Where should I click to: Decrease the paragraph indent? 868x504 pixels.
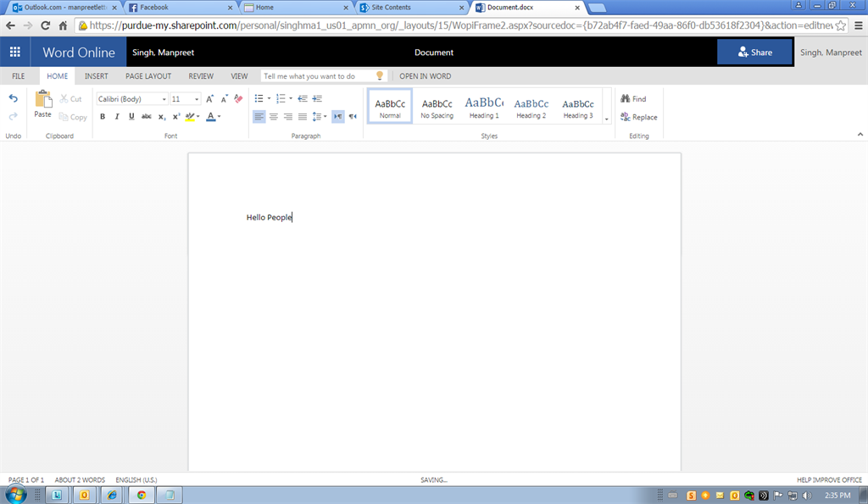(x=302, y=99)
